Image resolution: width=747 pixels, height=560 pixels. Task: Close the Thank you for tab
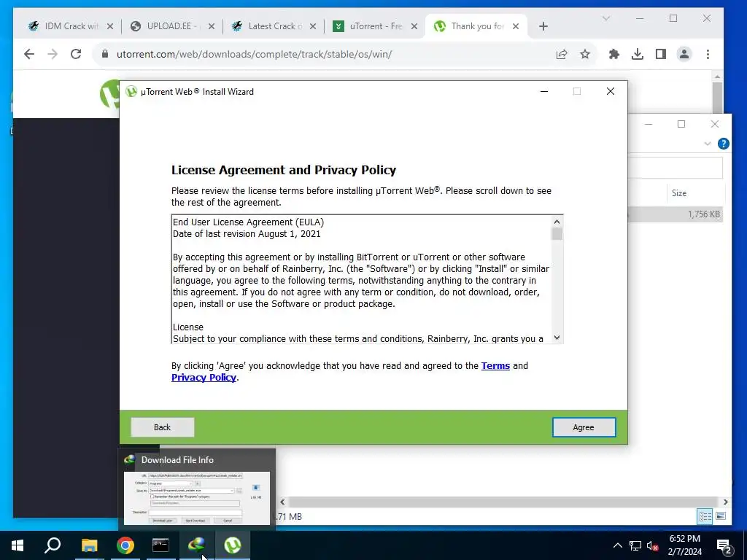[516, 26]
